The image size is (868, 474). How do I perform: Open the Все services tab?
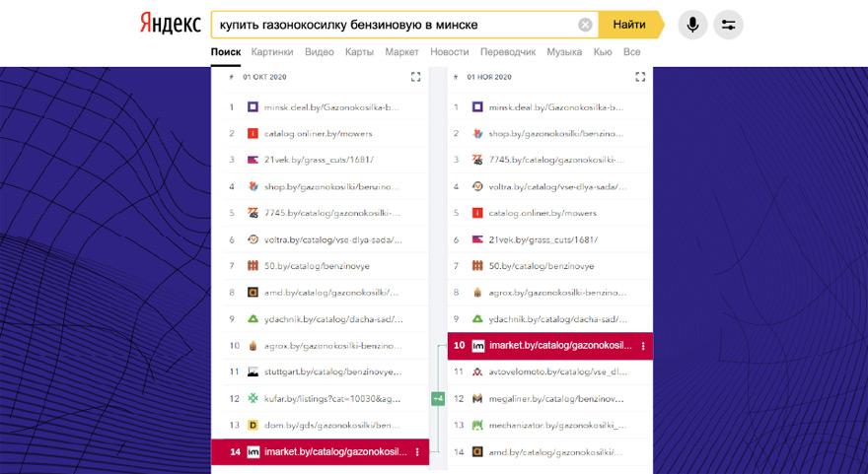pos(632,51)
